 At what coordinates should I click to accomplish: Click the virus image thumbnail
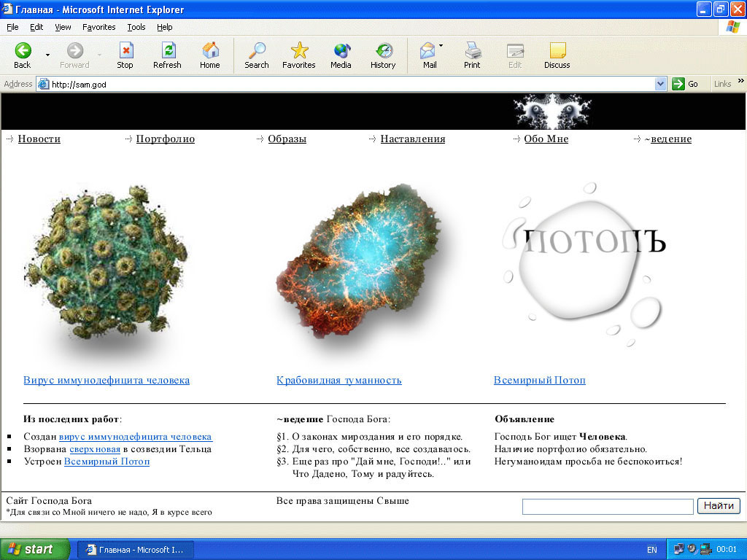pyautogui.click(x=106, y=262)
